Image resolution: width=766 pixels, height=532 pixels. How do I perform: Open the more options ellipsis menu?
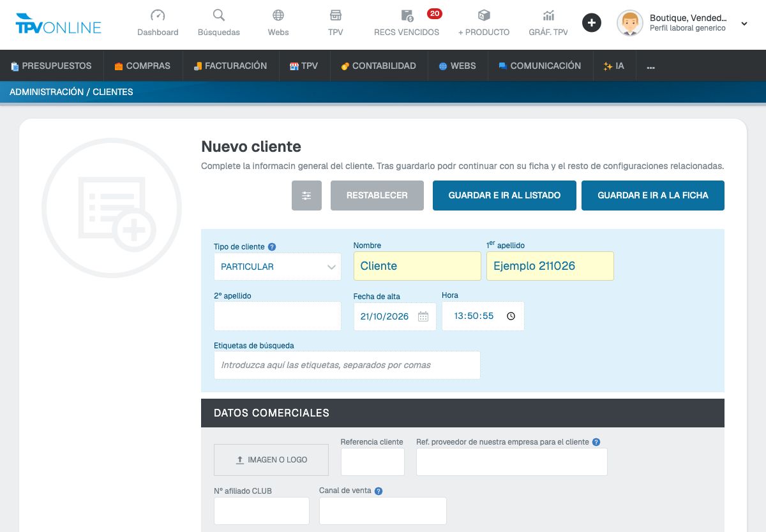click(651, 66)
